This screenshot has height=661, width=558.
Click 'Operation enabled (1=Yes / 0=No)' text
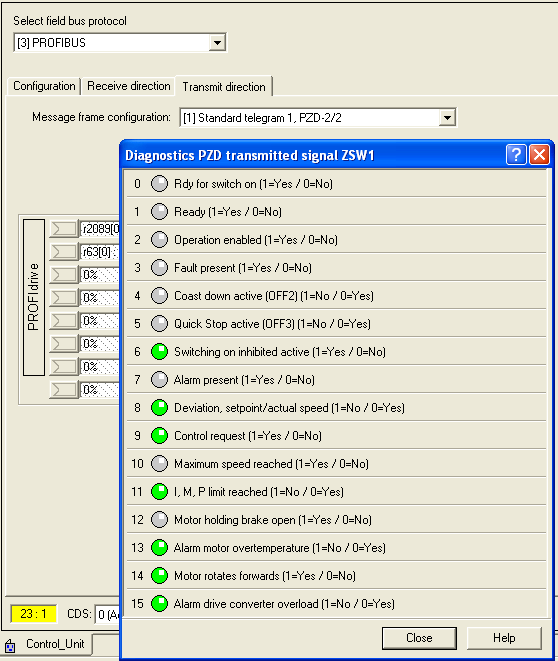(256, 240)
